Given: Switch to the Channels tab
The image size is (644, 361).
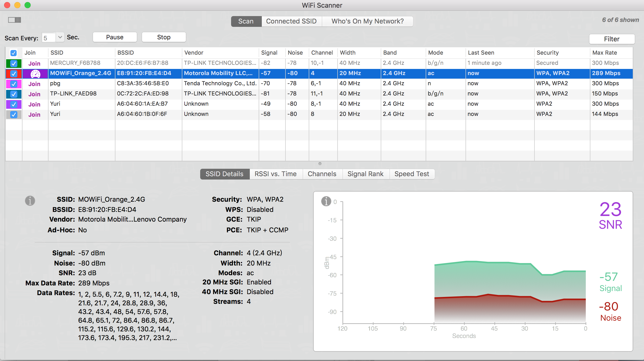Looking at the screenshot, I should pyautogui.click(x=322, y=174).
